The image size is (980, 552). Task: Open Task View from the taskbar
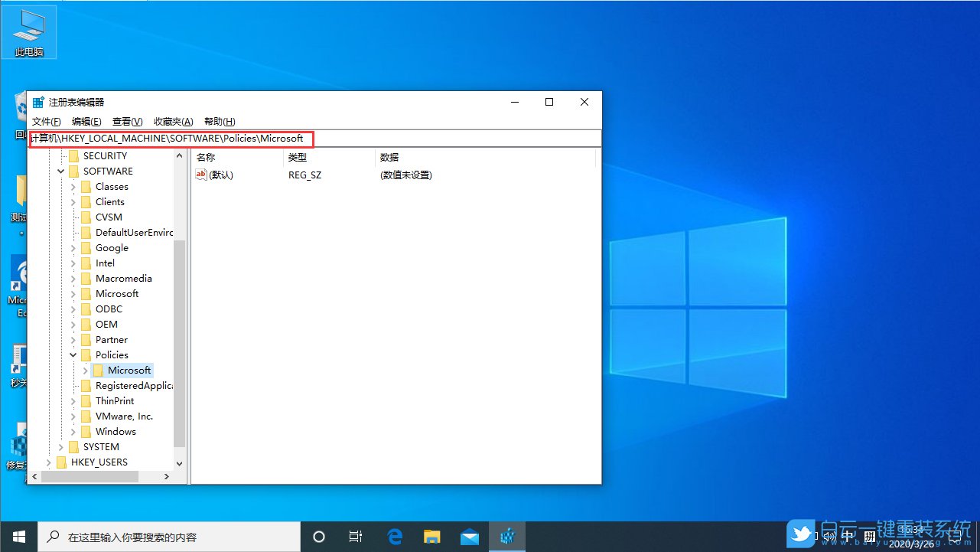(355, 536)
